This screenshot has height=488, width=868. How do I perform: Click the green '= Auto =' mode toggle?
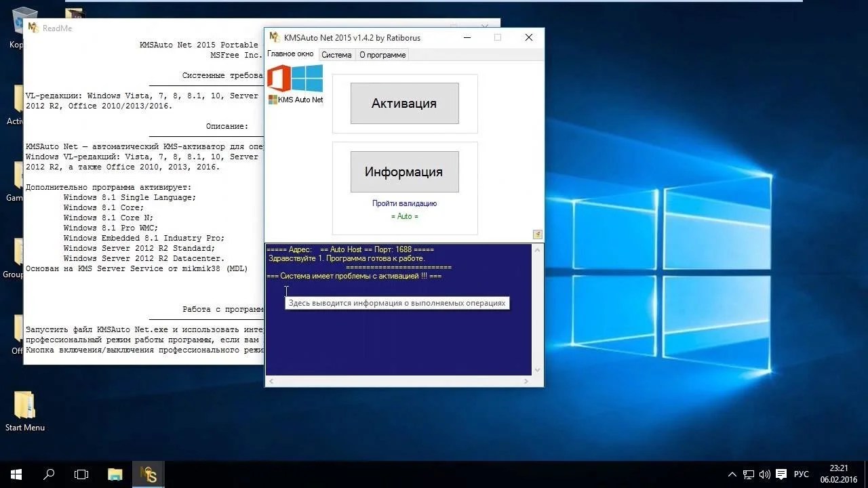coord(404,216)
